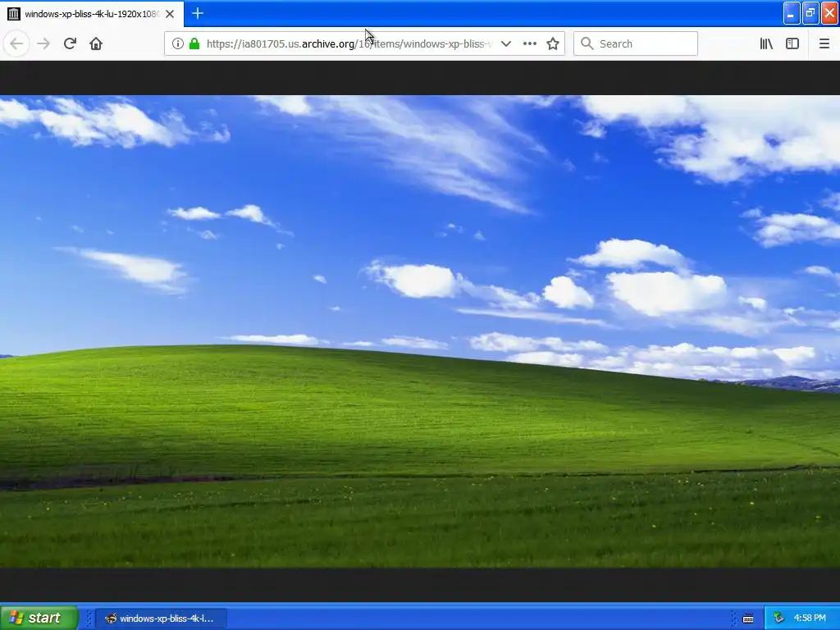Restore down the Firefox window

click(810, 13)
